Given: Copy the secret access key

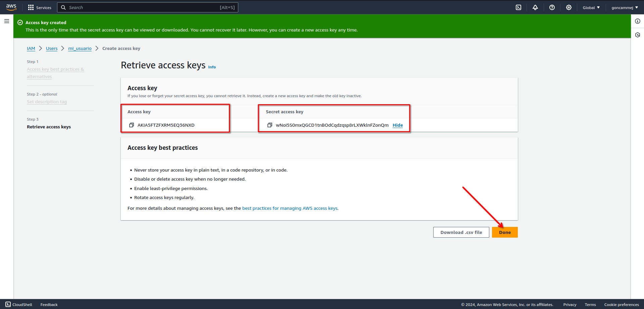Looking at the screenshot, I should click(x=269, y=125).
